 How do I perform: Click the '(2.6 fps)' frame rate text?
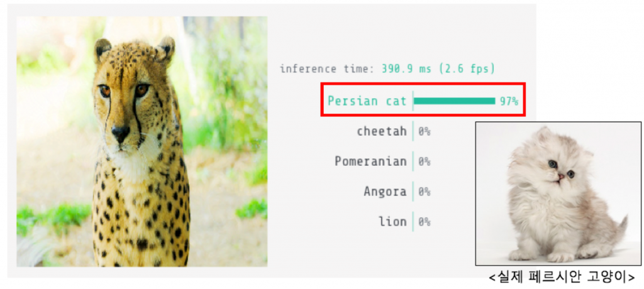pos(466,68)
